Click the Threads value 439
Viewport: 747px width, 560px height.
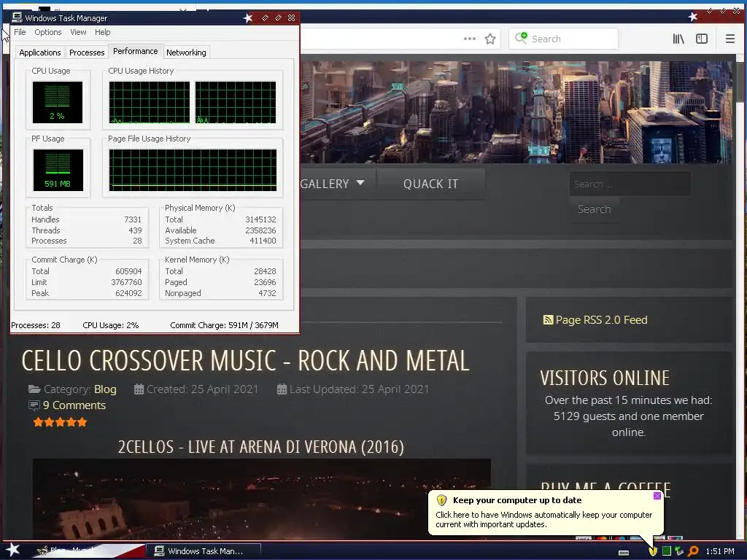pos(135,230)
